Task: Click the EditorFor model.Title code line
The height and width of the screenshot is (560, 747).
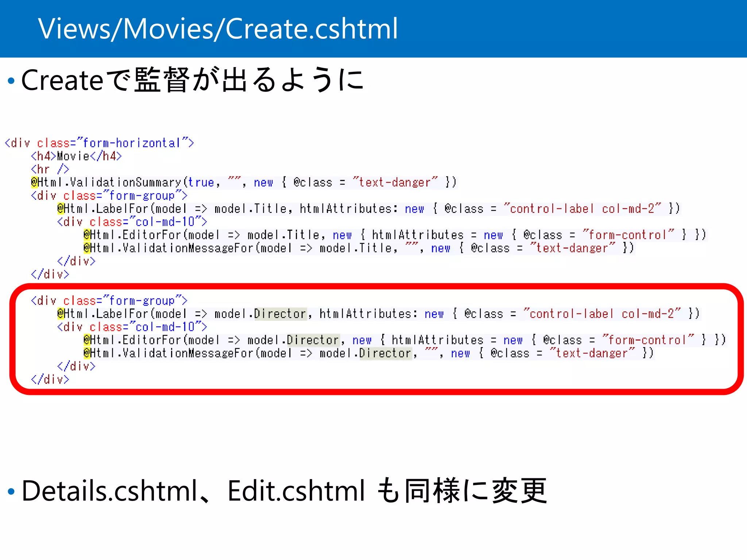Action: [395, 234]
